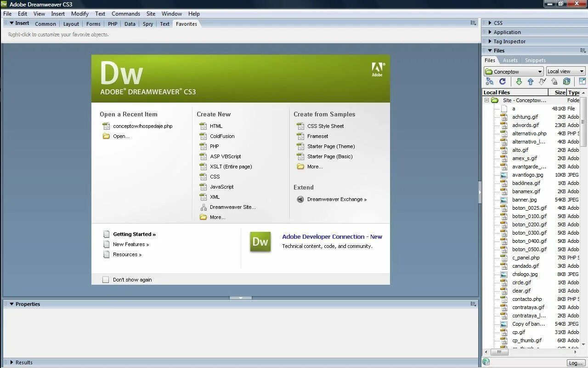This screenshot has height=368, width=588.
Task: Collapse the Properties inspector
Action: pos(11,304)
